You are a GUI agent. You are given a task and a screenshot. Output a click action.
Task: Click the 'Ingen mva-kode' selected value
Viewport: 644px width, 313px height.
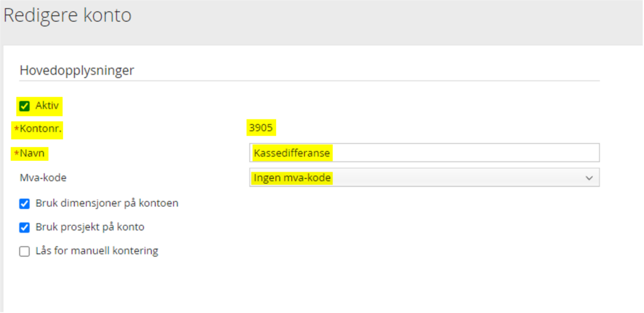click(x=292, y=178)
